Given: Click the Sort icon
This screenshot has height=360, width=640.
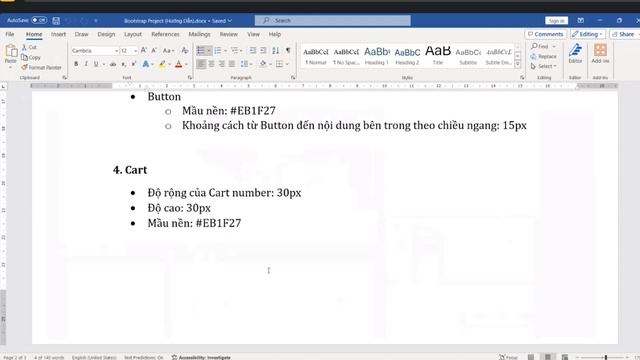Looking at the screenshot, I should [x=276, y=50].
